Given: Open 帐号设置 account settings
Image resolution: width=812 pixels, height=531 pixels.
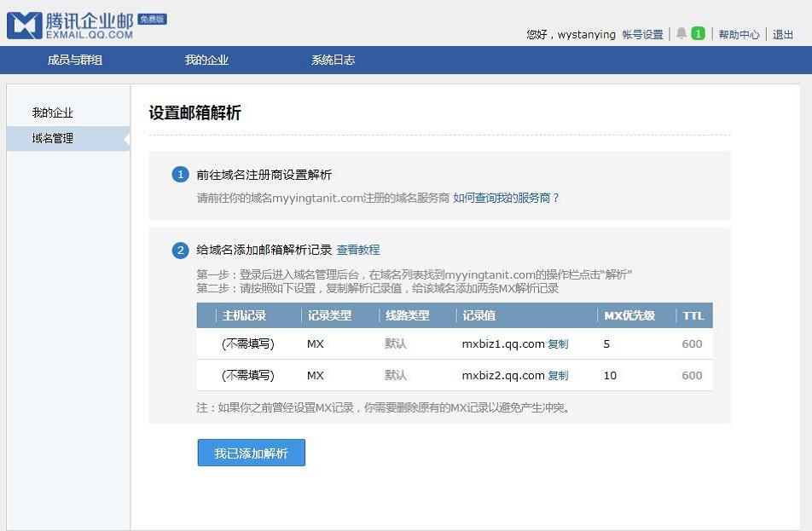Looking at the screenshot, I should (642, 35).
